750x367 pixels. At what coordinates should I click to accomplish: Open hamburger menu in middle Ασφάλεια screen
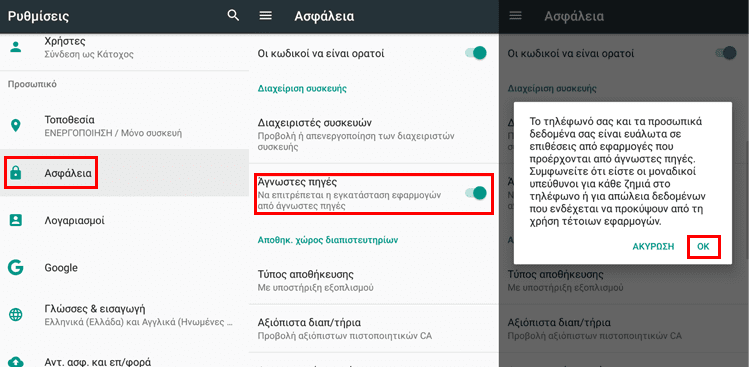pos(265,16)
